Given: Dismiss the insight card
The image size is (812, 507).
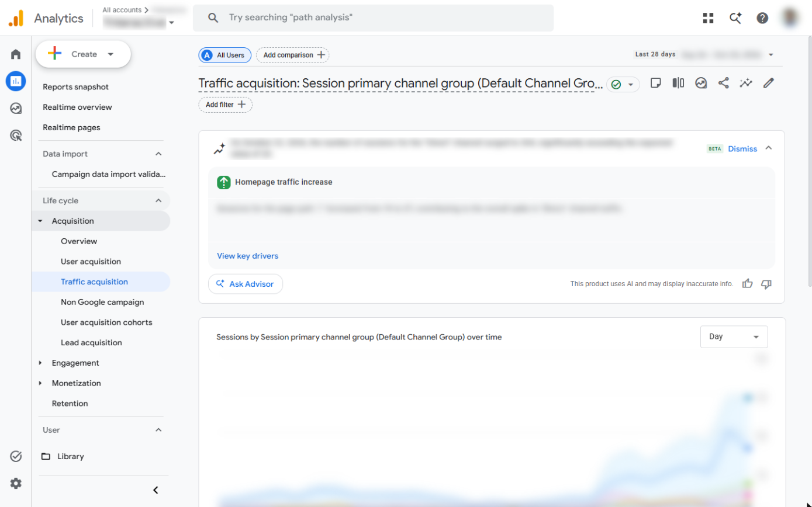Looking at the screenshot, I should (742, 149).
